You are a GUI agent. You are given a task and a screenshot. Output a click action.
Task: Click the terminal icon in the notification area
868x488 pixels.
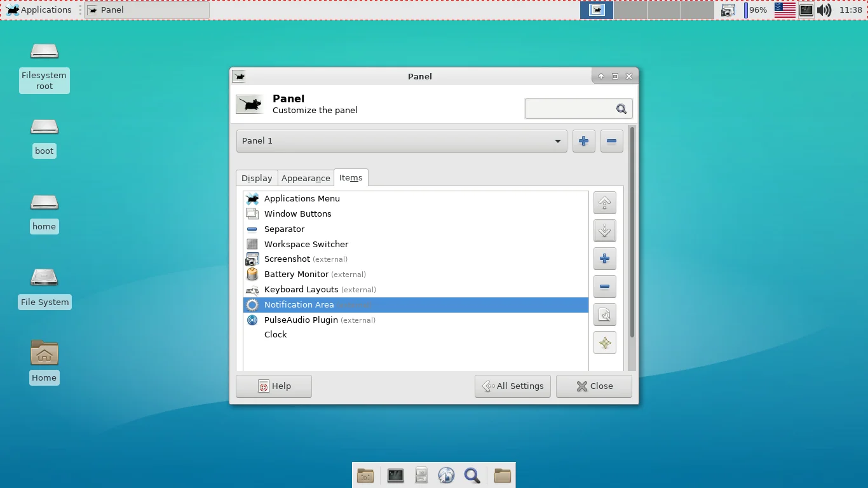click(806, 10)
